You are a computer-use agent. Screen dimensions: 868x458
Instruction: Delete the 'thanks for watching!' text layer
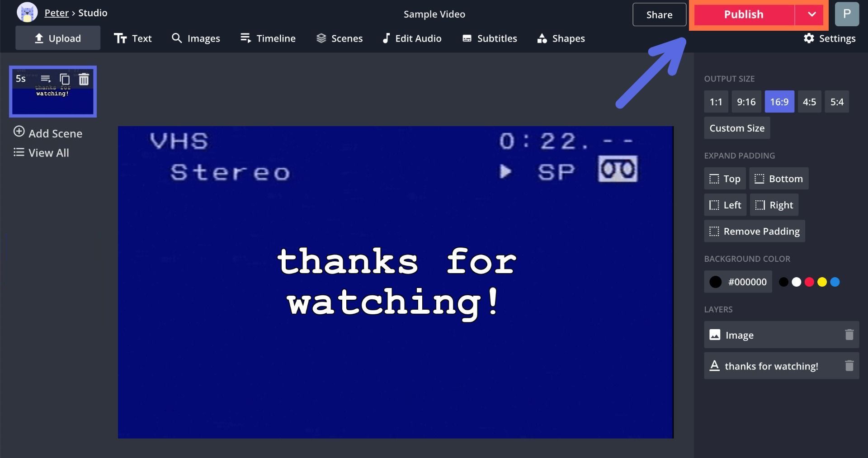point(849,365)
